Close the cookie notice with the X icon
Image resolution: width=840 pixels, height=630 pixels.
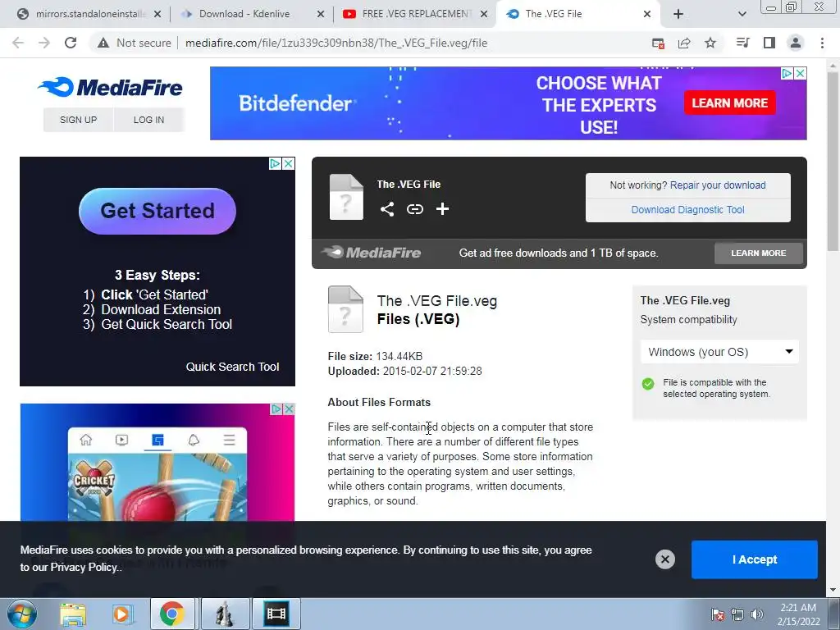664,559
